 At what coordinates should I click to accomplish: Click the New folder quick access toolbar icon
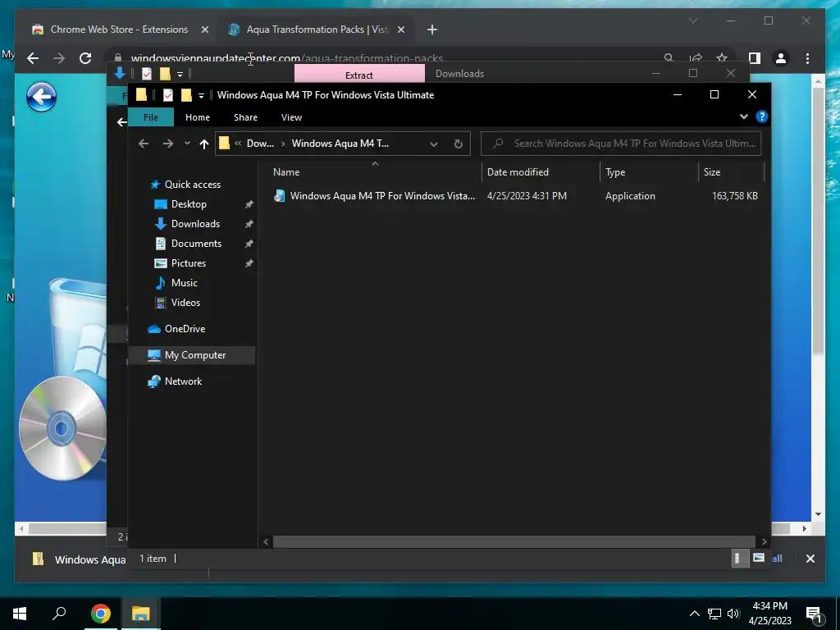pyautogui.click(x=186, y=95)
